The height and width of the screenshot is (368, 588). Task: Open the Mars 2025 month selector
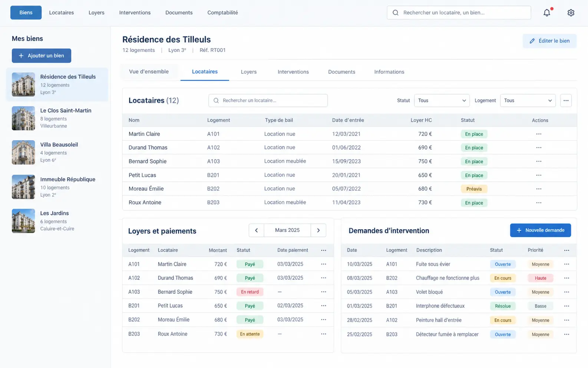click(x=287, y=230)
